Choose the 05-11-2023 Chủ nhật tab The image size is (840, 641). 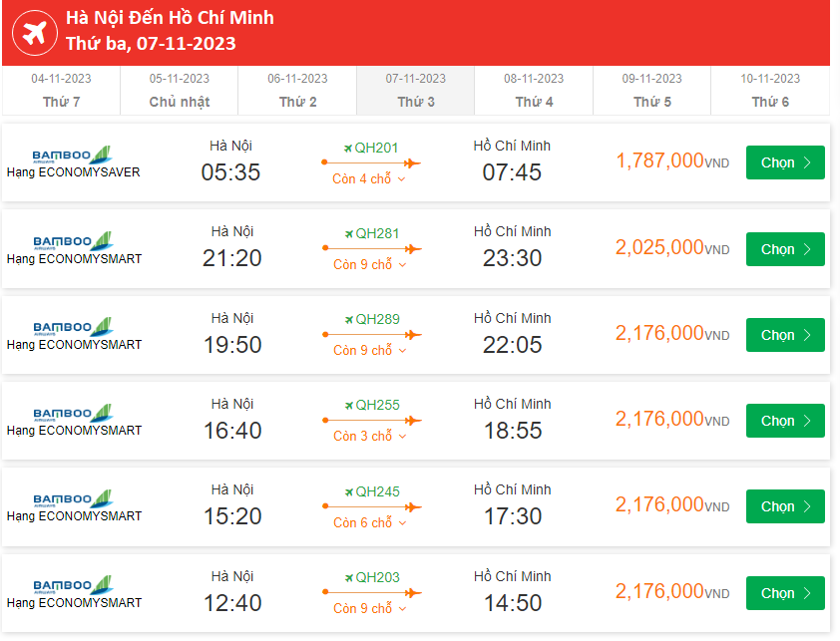coord(180,91)
